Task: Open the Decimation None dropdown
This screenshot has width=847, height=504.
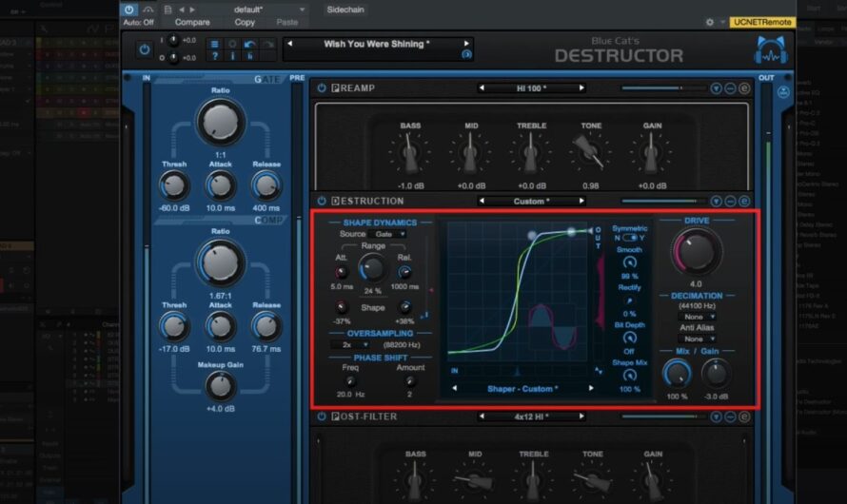Action: [698, 317]
